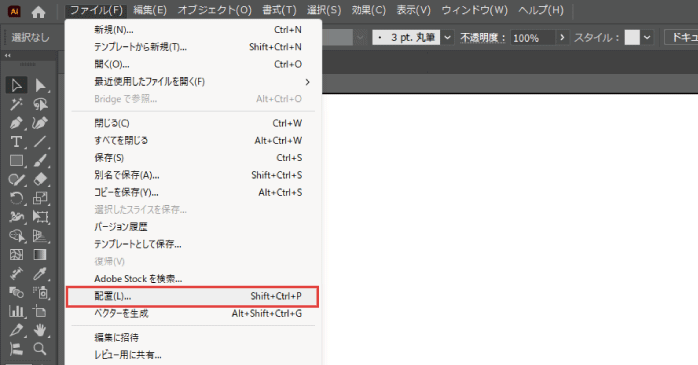Viewport: 698px width, 365px height.
Task: Click the スタイル graphic style swatch
Action: click(x=632, y=37)
